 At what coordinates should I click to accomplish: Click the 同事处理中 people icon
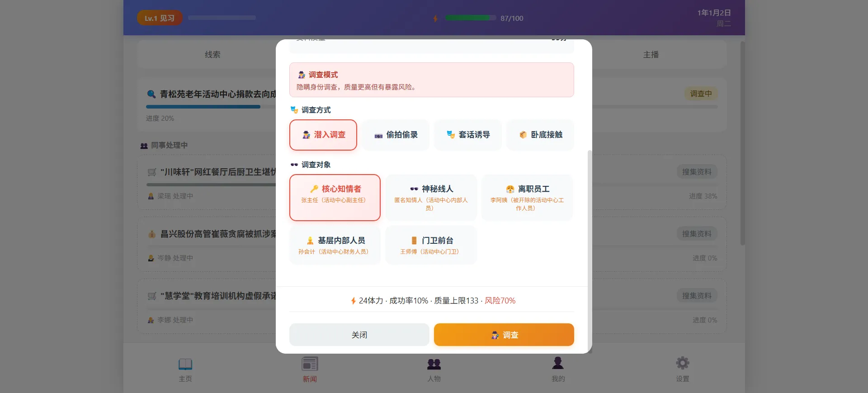point(144,146)
